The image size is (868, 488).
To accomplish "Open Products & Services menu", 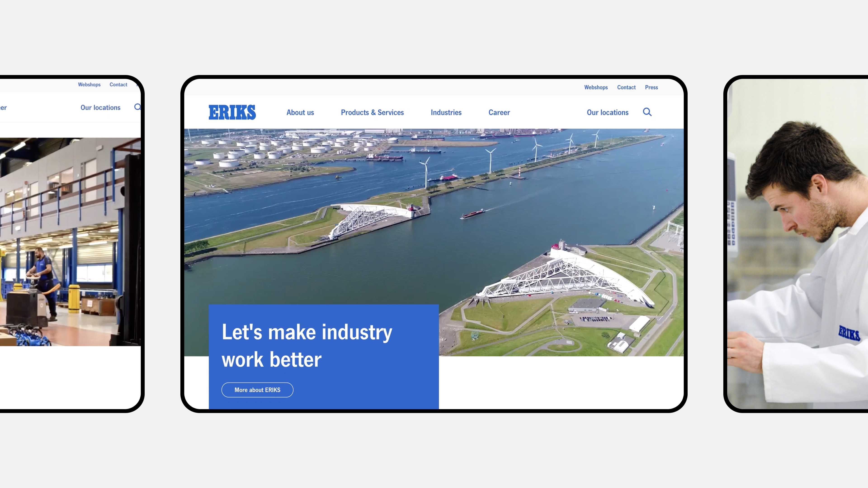I will pyautogui.click(x=372, y=113).
